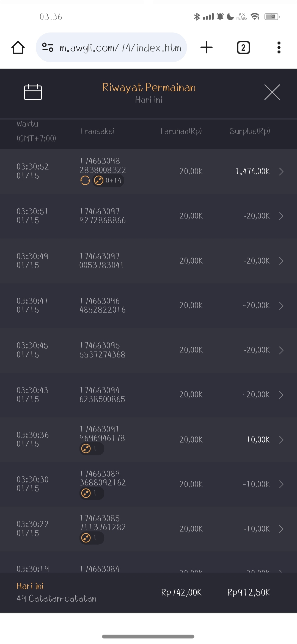Open the browser three-dot menu
Screen dimensions: 297x644
(279, 48)
